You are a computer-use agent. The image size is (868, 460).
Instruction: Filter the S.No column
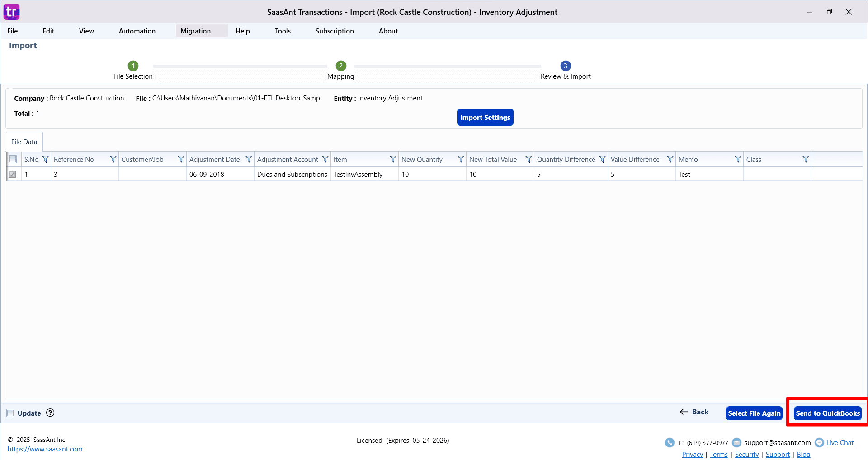click(x=45, y=159)
